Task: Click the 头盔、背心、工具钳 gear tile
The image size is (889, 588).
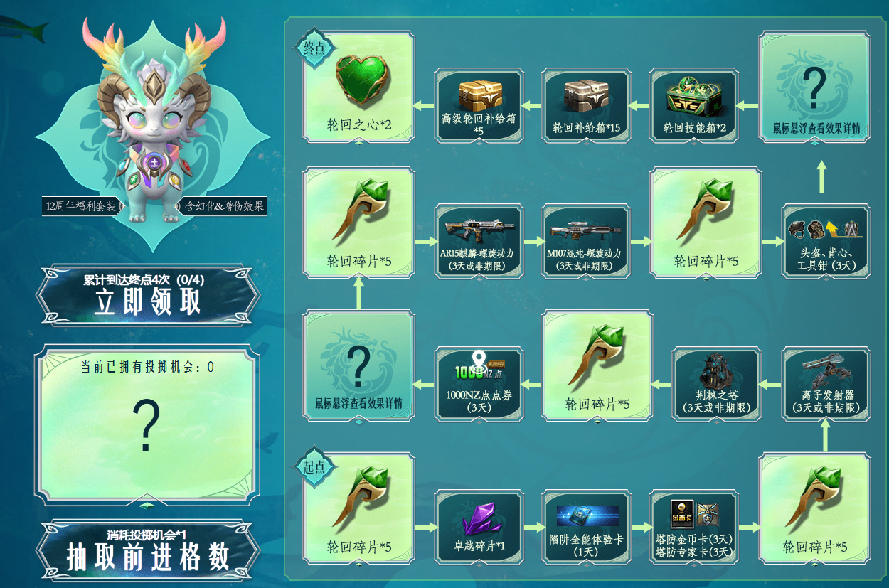Action: [826, 240]
